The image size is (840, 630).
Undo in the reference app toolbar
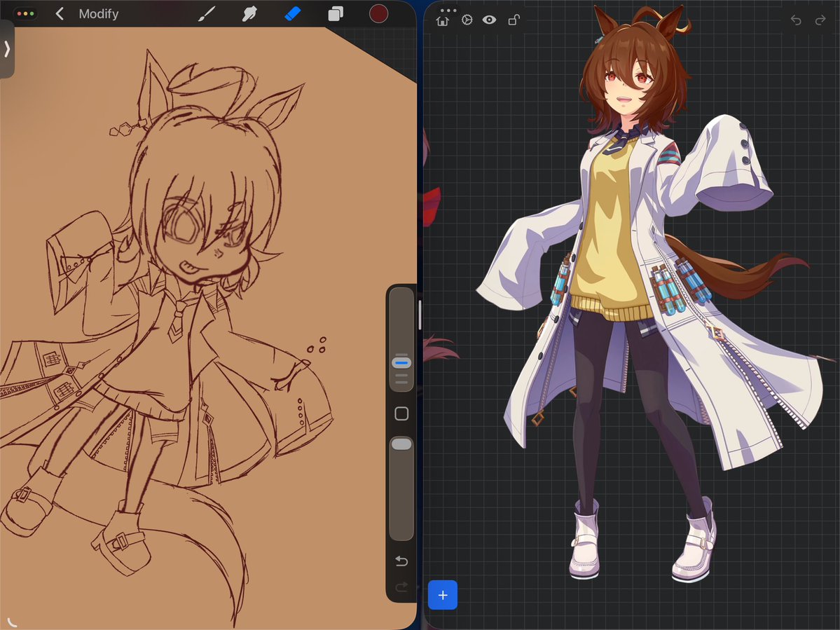tap(796, 20)
